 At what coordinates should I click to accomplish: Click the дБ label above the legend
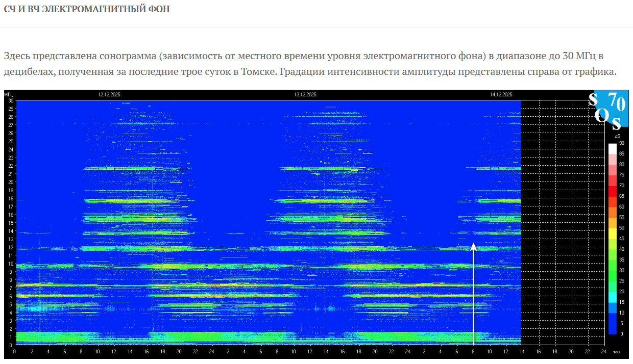click(x=617, y=136)
